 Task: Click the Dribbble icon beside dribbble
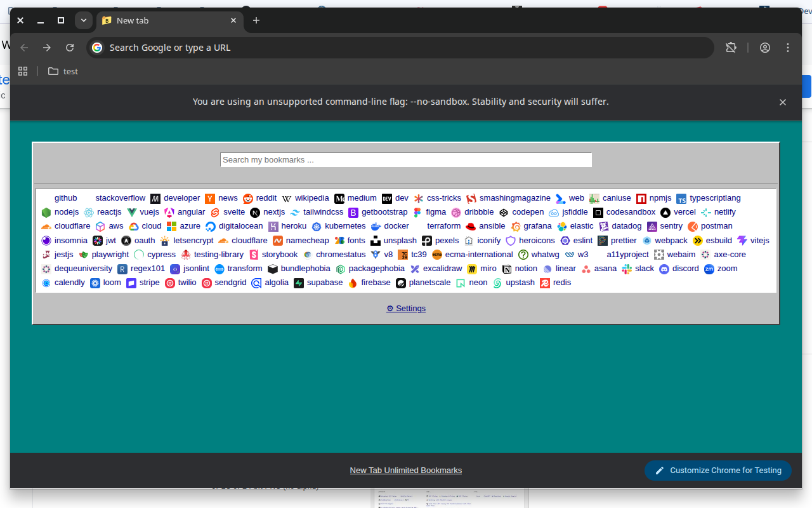click(456, 213)
